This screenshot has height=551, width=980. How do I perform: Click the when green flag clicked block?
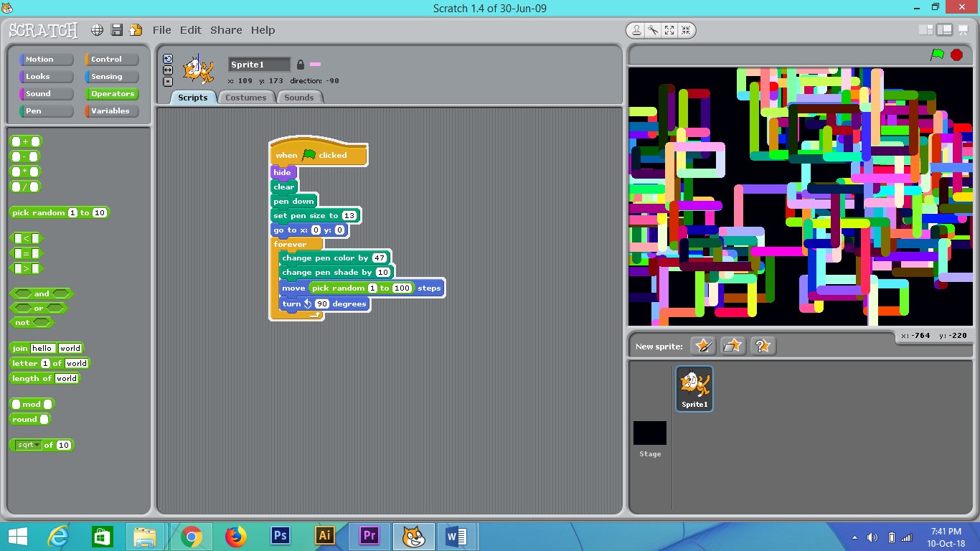319,153
